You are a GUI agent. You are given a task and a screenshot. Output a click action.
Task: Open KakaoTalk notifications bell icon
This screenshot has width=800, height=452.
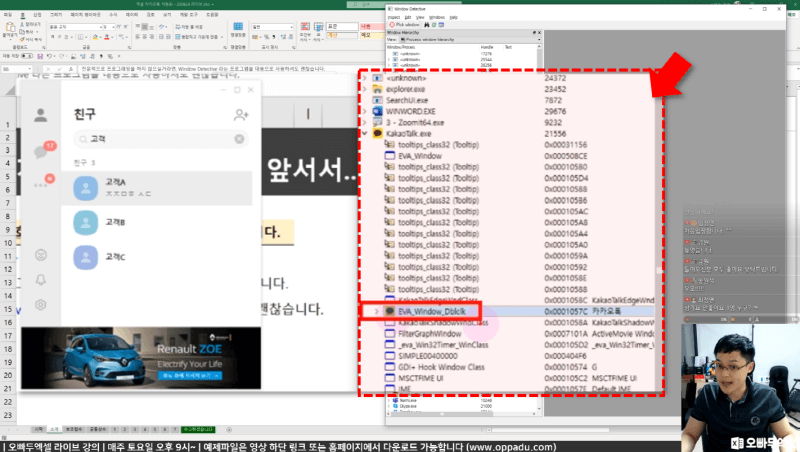[x=41, y=280]
